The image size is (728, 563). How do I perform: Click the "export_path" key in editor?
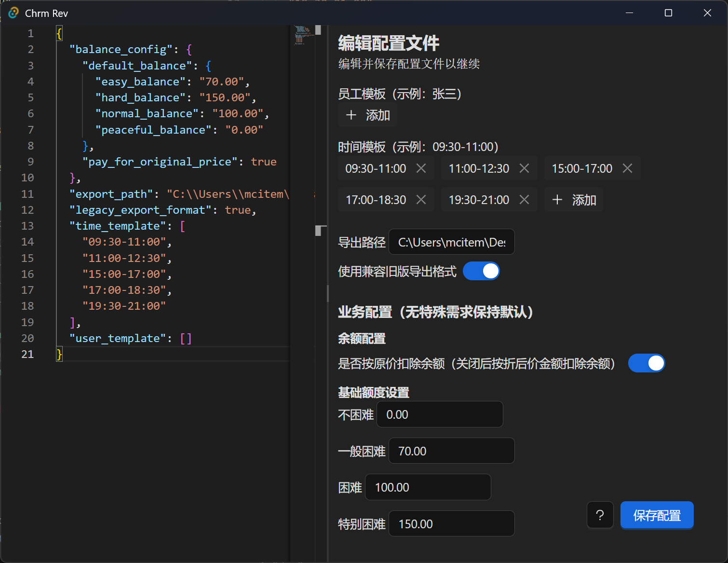pos(111,194)
